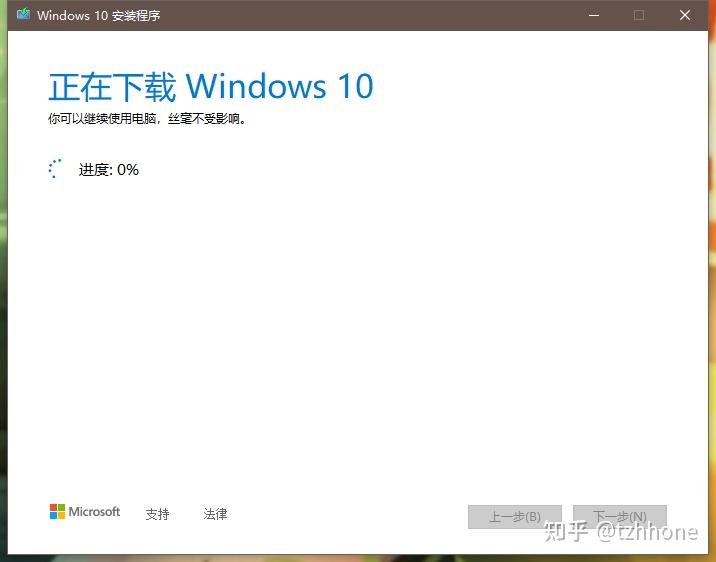Click the Windows 10 安装程序 title text

click(99, 16)
